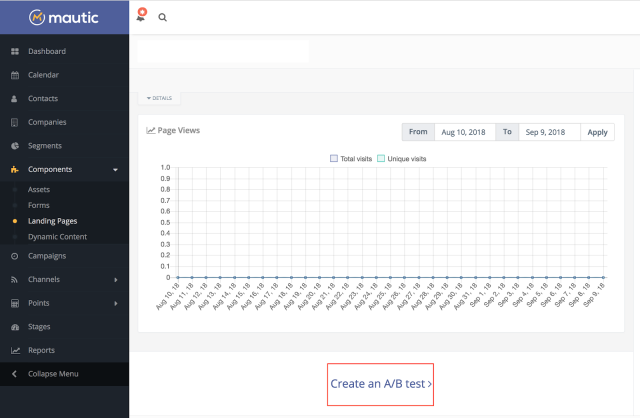Go to Contacts section

point(43,98)
